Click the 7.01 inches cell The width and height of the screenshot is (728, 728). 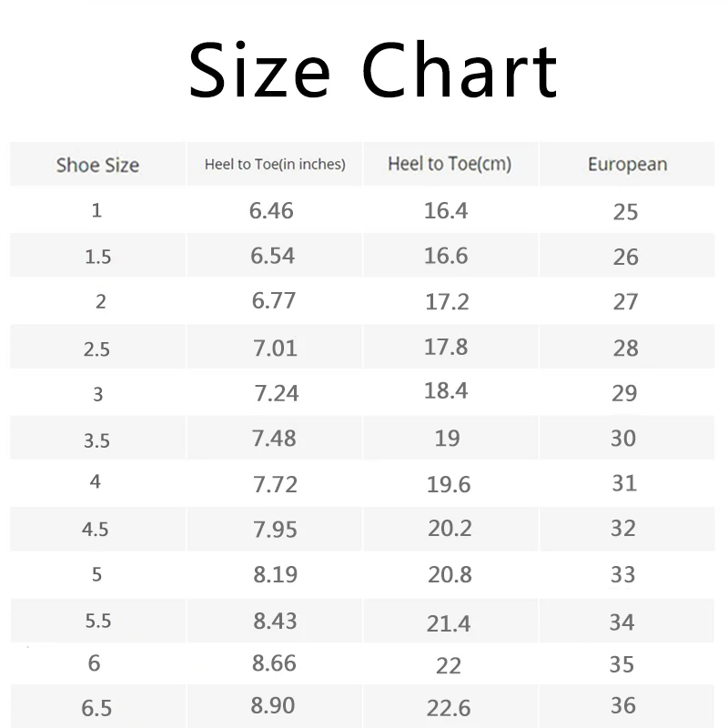[275, 349]
